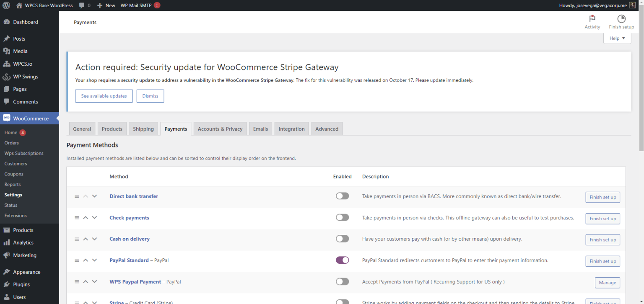The width and height of the screenshot is (644, 304).
Task: Open the Accounts & Privacy tab
Action: click(220, 129)
